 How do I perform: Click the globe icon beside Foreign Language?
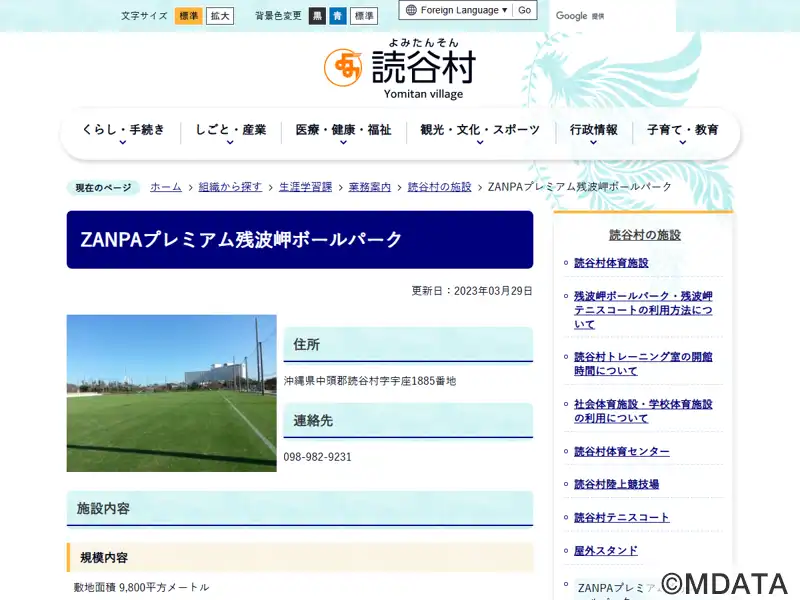point(411,10)
